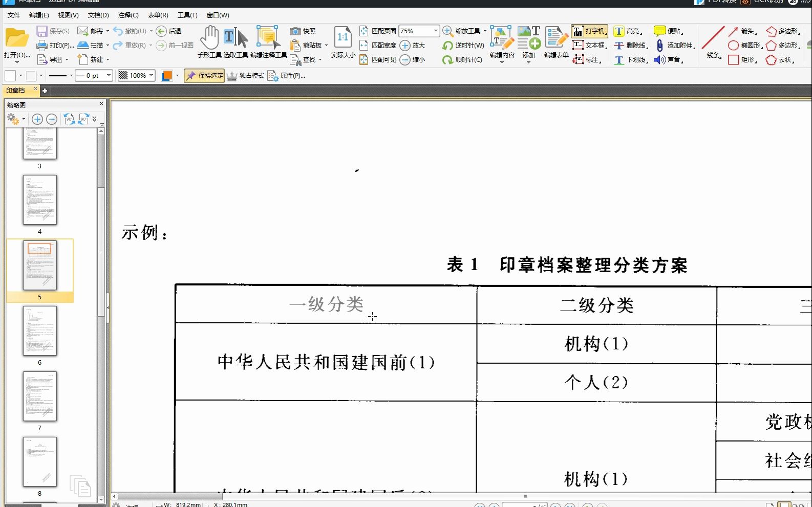Expand the 导出 export dropdown arrow
Viewport: 812px width, 507px height.
tap(67, 60)
